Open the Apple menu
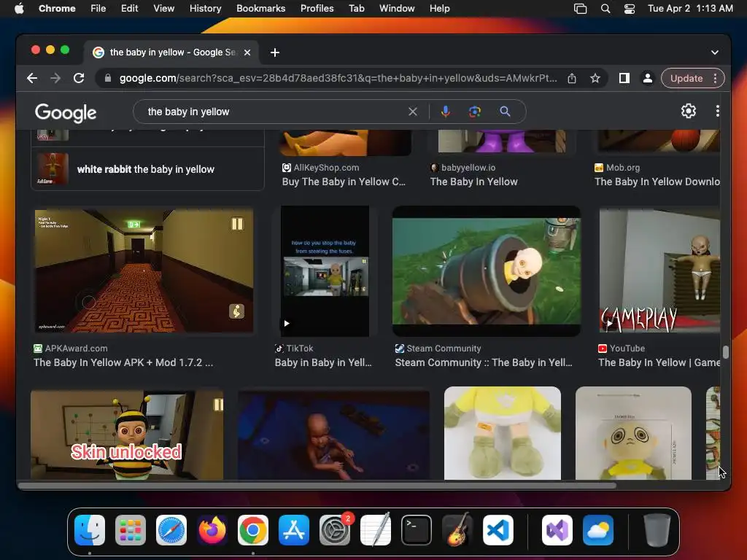The height and width of the screenshot is (560, 747). (x=19, y=8)
